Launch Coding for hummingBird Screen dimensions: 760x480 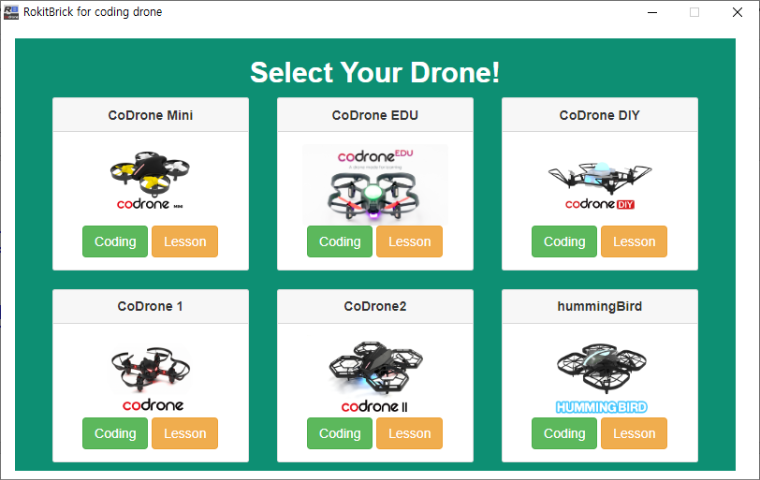(564, 433)
